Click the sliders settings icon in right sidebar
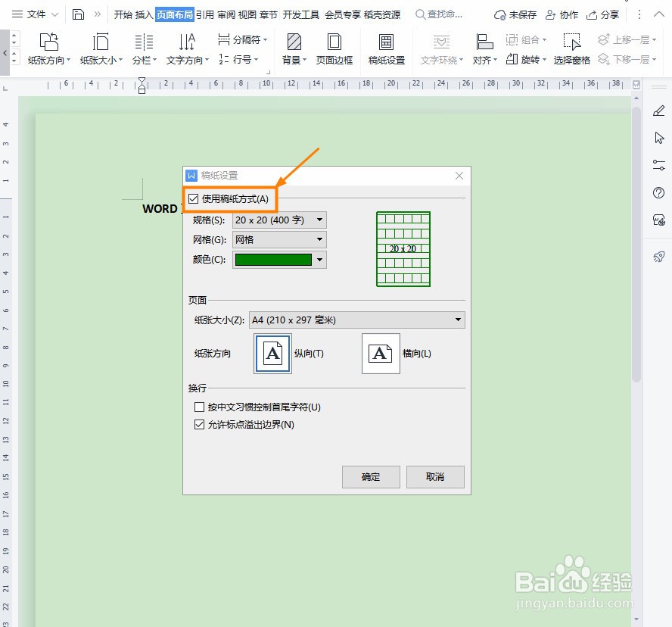Screen dimensions: 672x627 (x=658, y=164)
